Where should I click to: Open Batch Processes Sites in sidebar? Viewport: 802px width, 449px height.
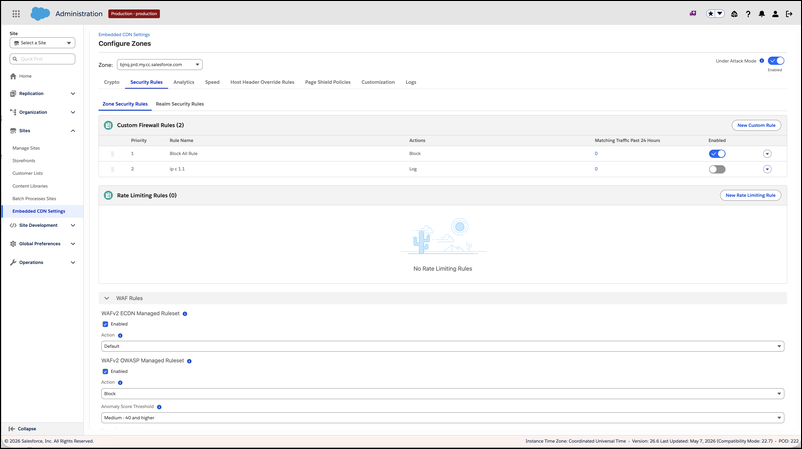34,198
